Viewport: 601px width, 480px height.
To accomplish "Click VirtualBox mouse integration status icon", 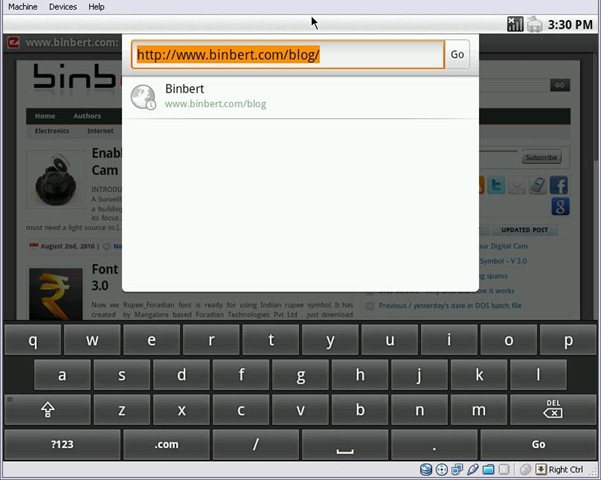I will pos(526,470).
